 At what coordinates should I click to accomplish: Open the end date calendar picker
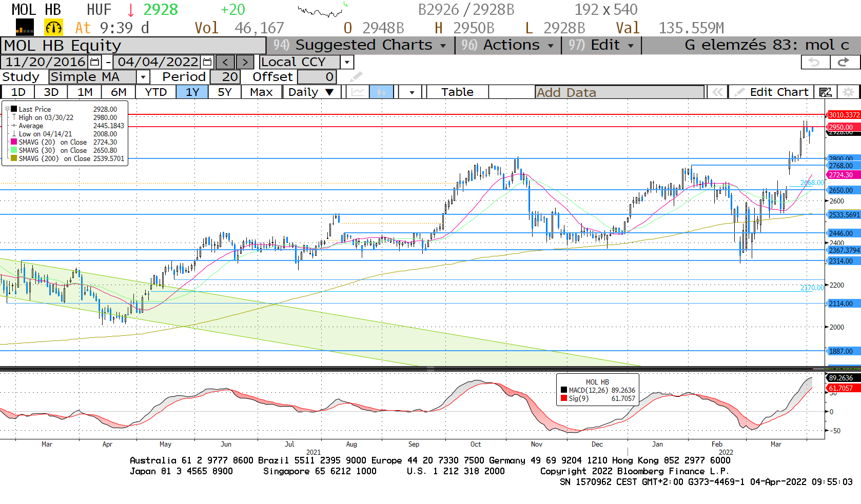(207, 62)
